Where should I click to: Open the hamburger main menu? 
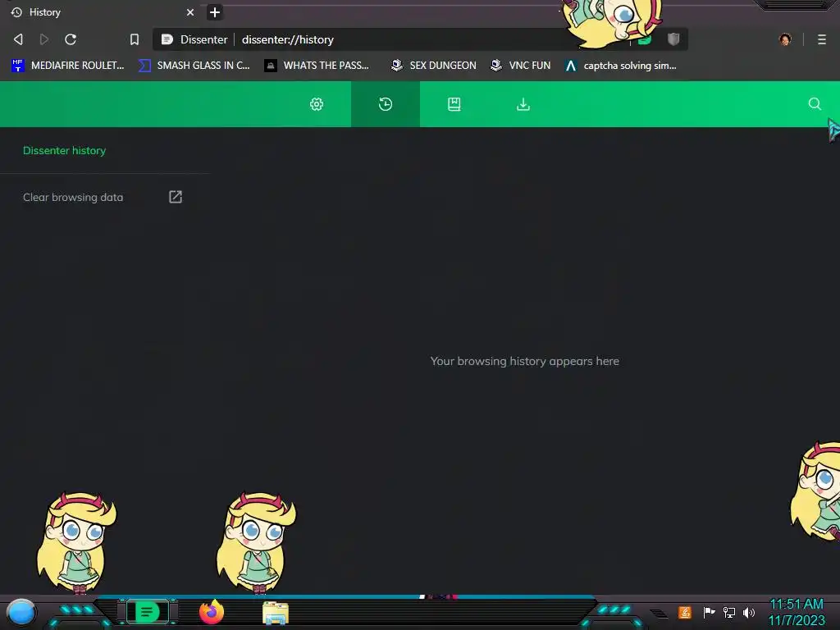click(822, 39)
